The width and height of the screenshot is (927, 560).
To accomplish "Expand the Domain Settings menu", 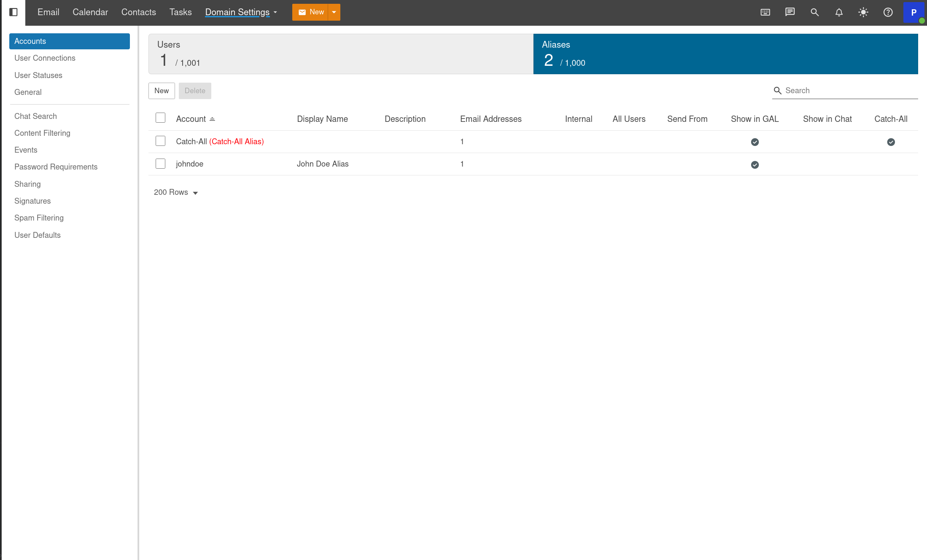I will tap(241, 12).
